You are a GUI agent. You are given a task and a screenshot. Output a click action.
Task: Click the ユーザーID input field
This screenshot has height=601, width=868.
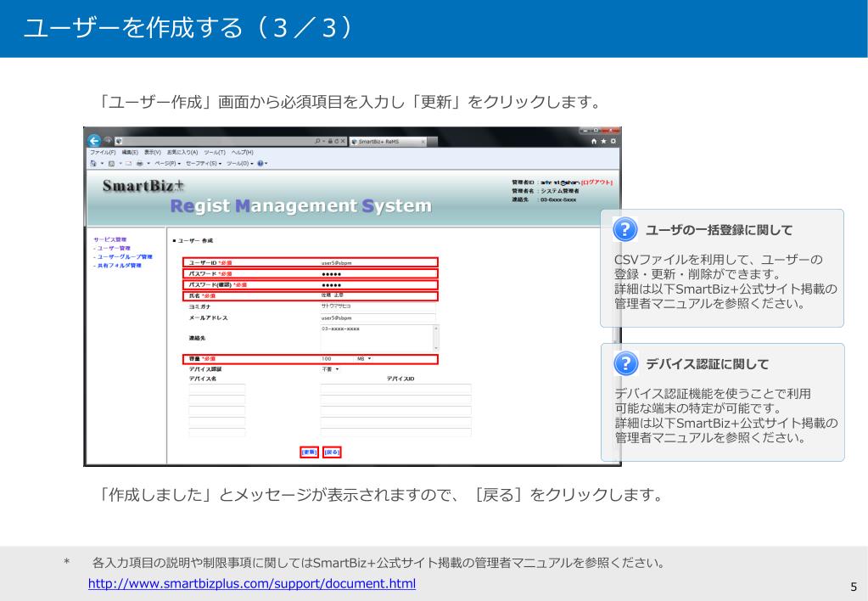[x=378, y=262]
